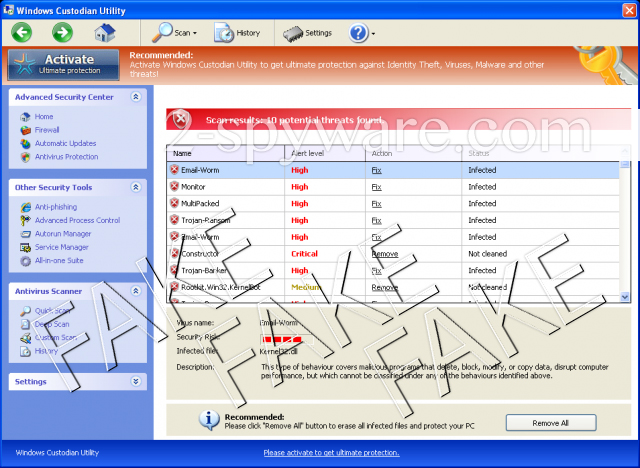The image size is (640, 468).
Task: Click the sidebar History icon
Action: 25,351
